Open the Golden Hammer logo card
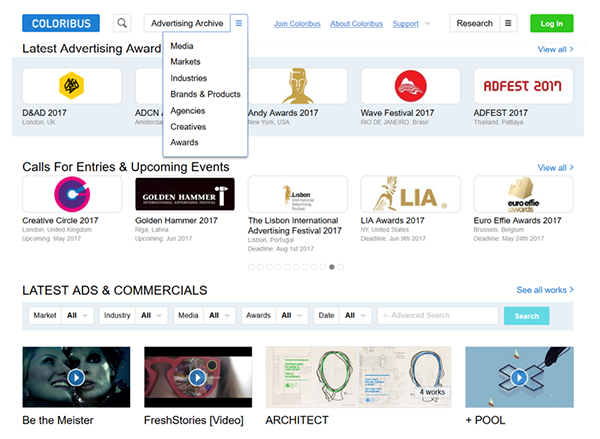Image resolution: width=600 pixels, height=439 pixels. point(185,194)
